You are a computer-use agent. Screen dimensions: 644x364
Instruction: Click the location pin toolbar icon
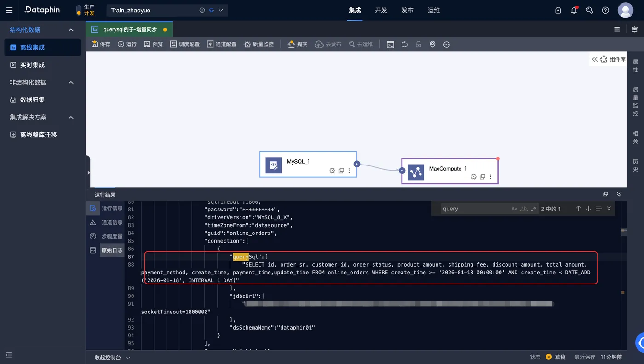click(432, 45)
